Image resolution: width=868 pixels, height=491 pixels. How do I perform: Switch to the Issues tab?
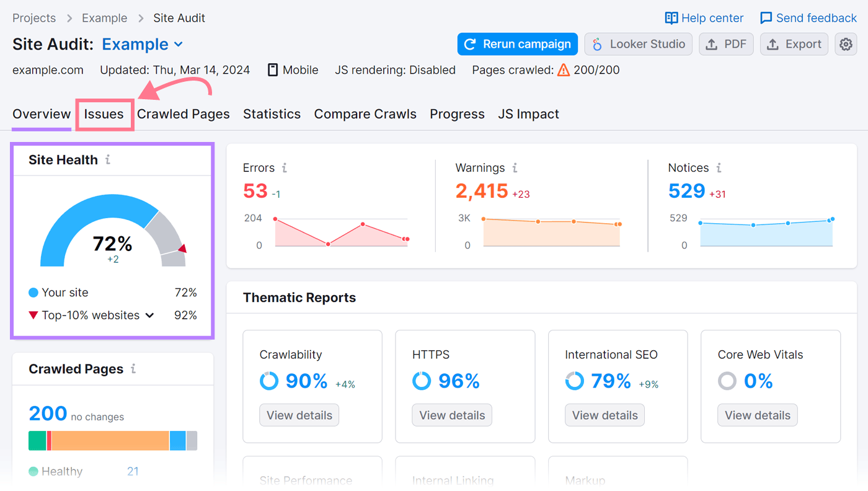pos(104,114)
